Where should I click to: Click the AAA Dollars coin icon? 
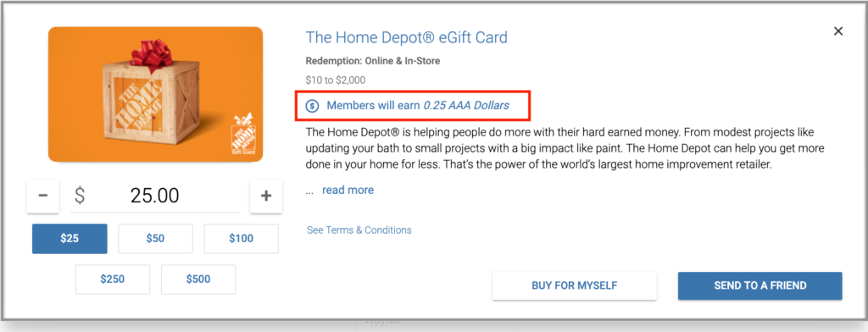tap(312, 105)
